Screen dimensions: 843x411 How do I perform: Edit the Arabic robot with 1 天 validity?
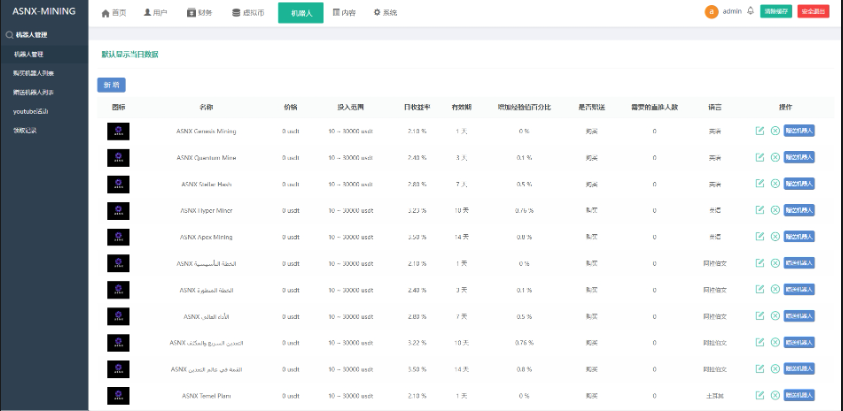(x=760, y=263)
